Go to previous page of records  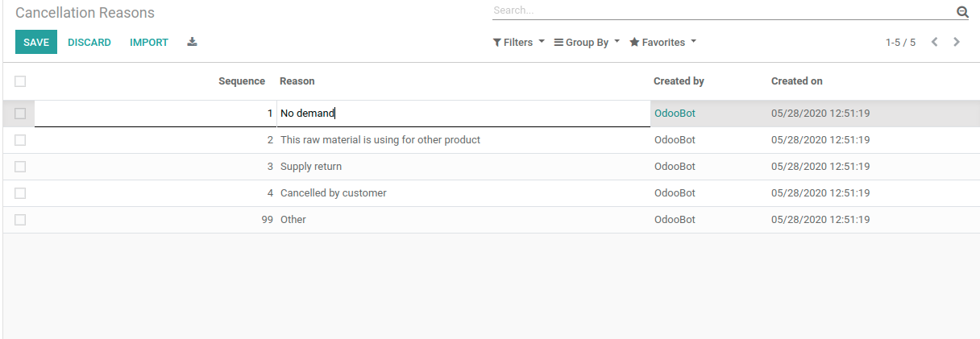point(934,42)
